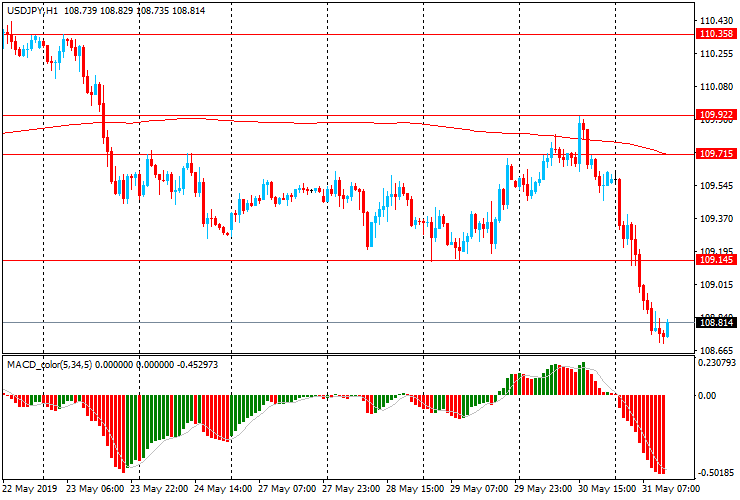Click the 109.715 red price label
Screen dimensions: 740x500
point(716,153)
